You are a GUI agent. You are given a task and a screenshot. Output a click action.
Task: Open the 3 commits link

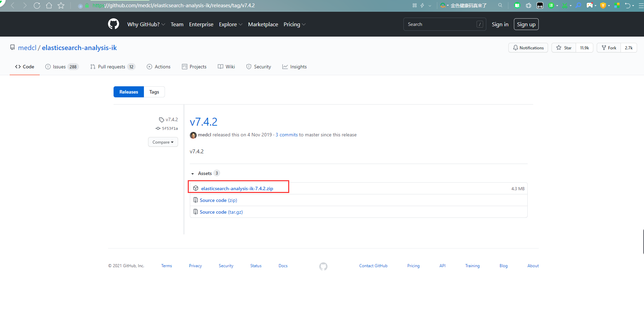286,135
